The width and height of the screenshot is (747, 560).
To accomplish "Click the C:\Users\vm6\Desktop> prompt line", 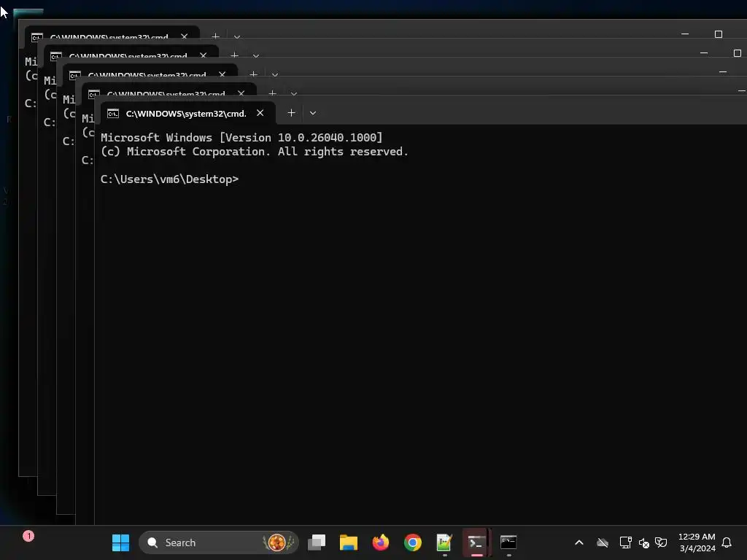I will coord(169,179).
